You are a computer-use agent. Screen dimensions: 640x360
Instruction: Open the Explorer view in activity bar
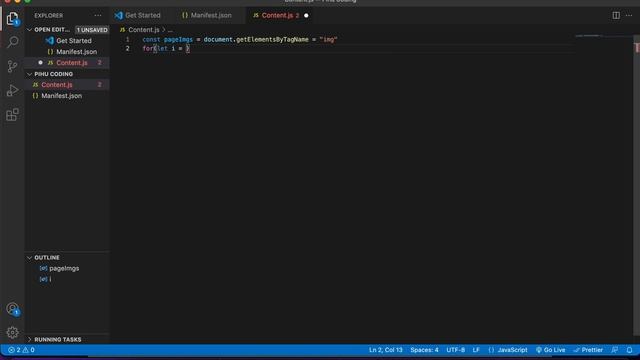12,18
